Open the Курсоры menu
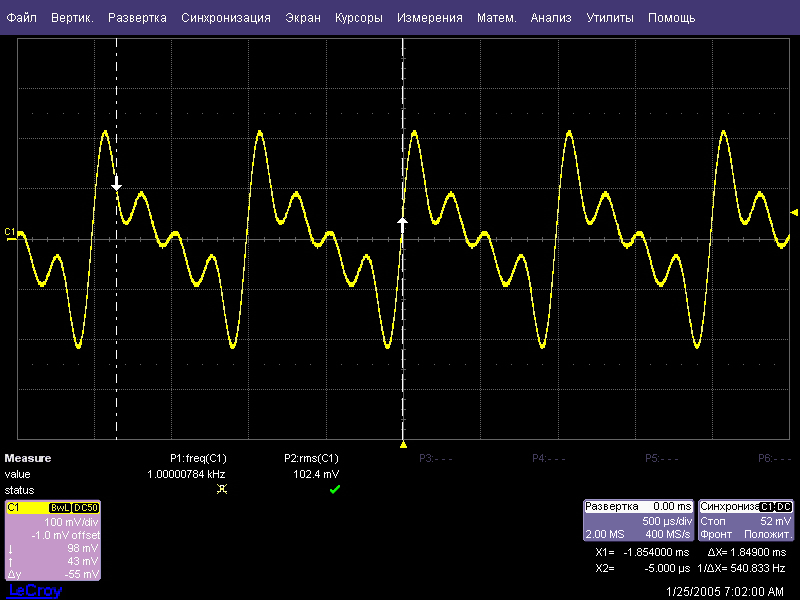 [x=358, y=18]
